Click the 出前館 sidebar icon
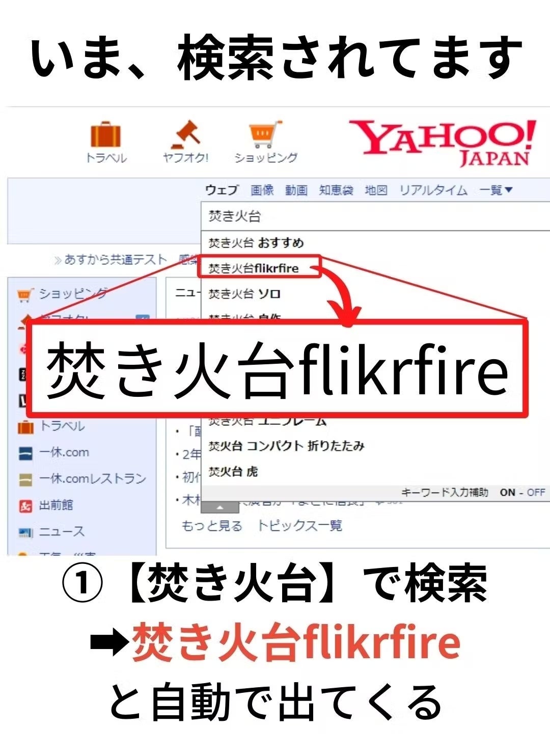The height and width of the screenshot is (756, 550). (25, 506)
